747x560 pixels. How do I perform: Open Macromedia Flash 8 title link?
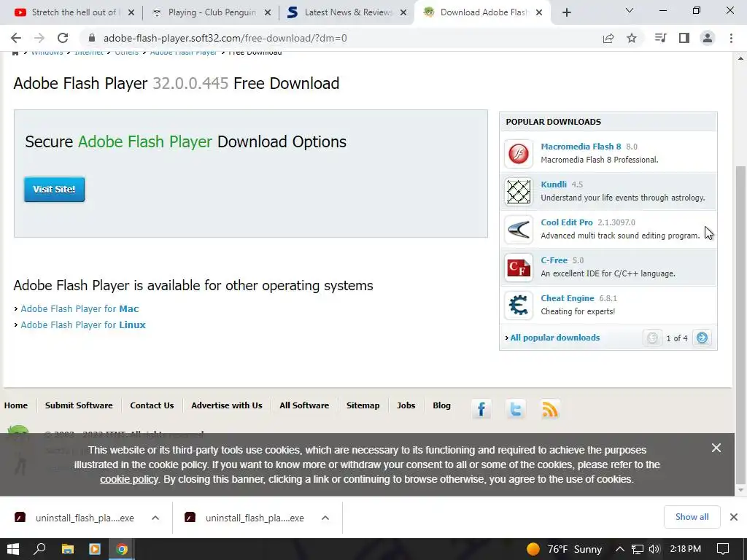[x=581, y=147]
